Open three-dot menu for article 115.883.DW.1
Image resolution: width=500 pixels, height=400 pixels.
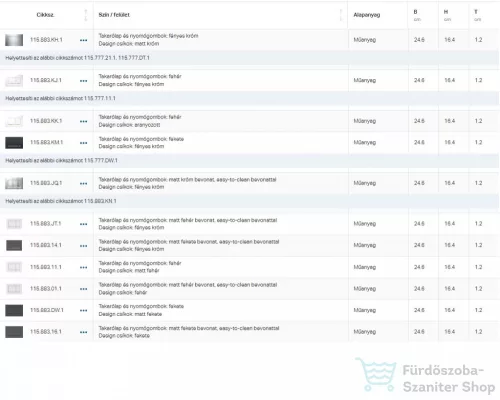click(83, 310)
